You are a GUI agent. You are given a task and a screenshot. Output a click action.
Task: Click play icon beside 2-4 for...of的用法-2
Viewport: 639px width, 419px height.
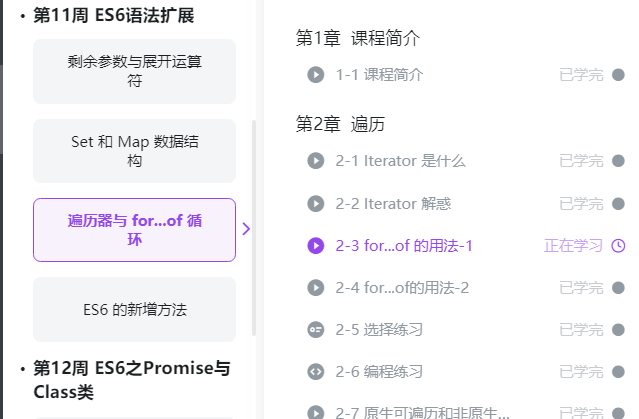point(316,288)
